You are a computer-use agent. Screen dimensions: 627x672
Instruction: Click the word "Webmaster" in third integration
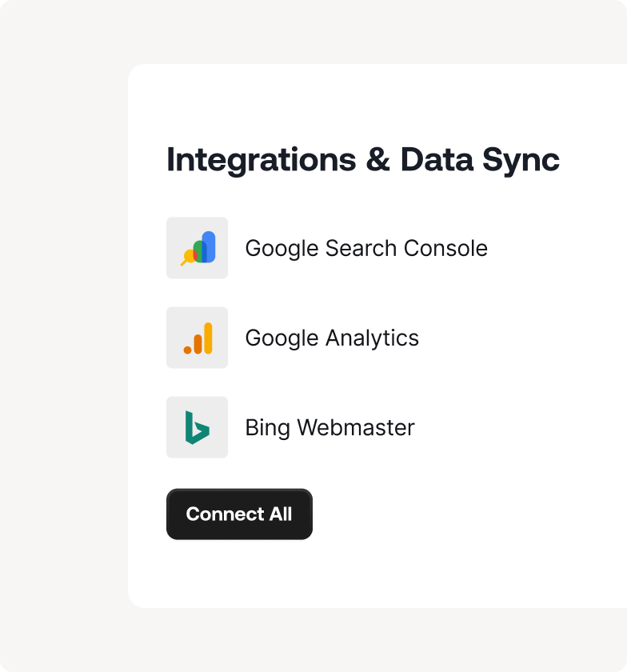coord(356,427)
